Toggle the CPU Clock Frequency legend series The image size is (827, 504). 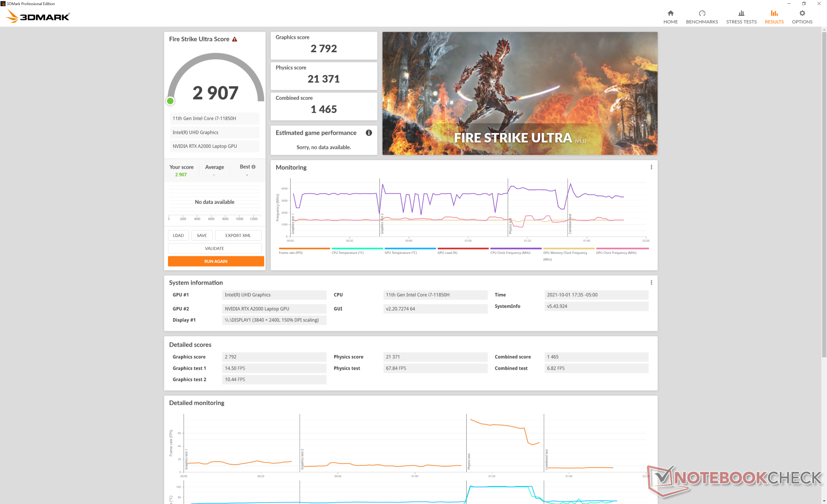pos(516,251)
